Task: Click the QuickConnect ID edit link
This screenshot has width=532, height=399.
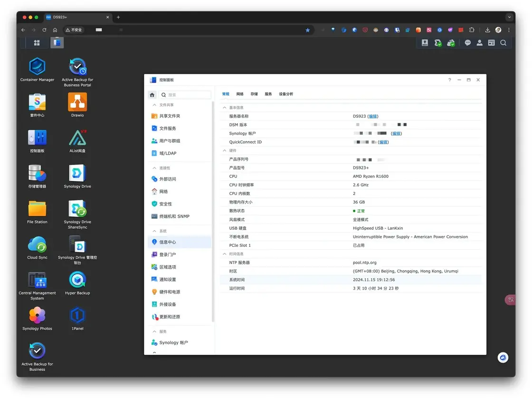Action: (x=383, y=142)
